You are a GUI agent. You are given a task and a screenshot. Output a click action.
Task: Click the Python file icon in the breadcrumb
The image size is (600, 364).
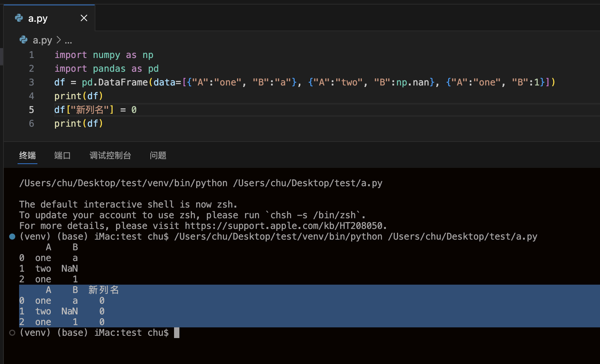(x=24, y=40)
